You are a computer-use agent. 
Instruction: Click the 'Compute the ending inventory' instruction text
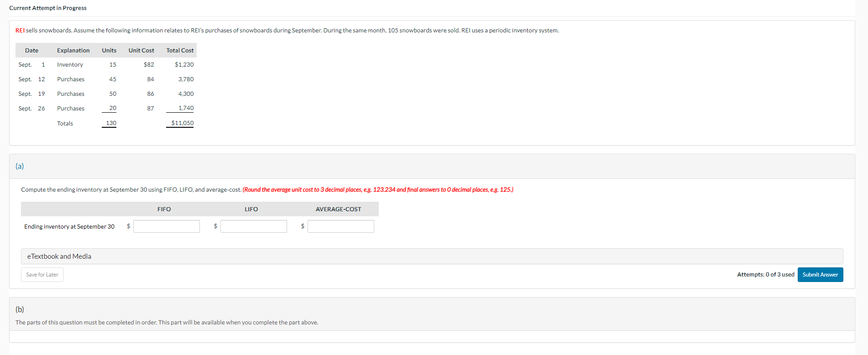131,190
